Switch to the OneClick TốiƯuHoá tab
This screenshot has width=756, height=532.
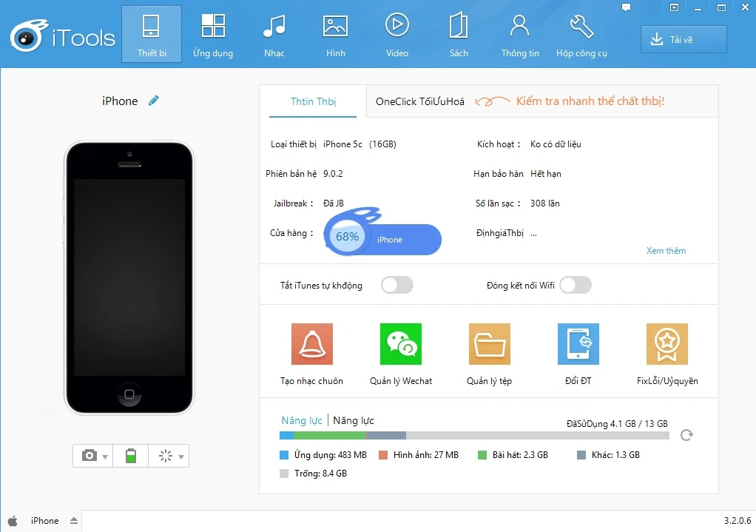420,101
